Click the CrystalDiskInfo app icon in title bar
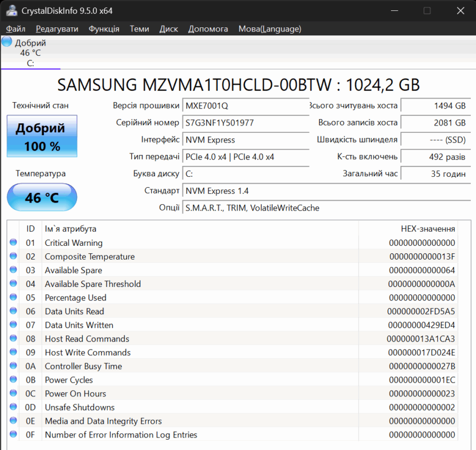This screenshot has width=476, height=450. (11, 11)
